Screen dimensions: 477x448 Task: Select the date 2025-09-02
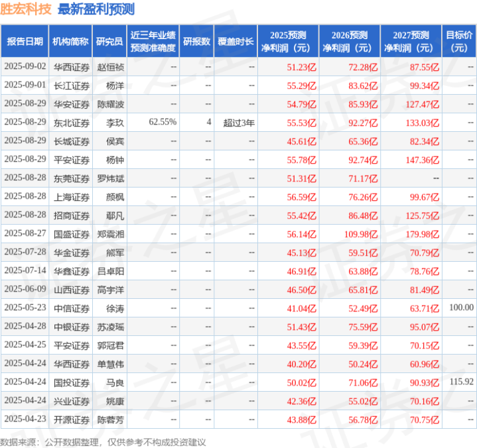pyautogui.click(x=25, y=66)
